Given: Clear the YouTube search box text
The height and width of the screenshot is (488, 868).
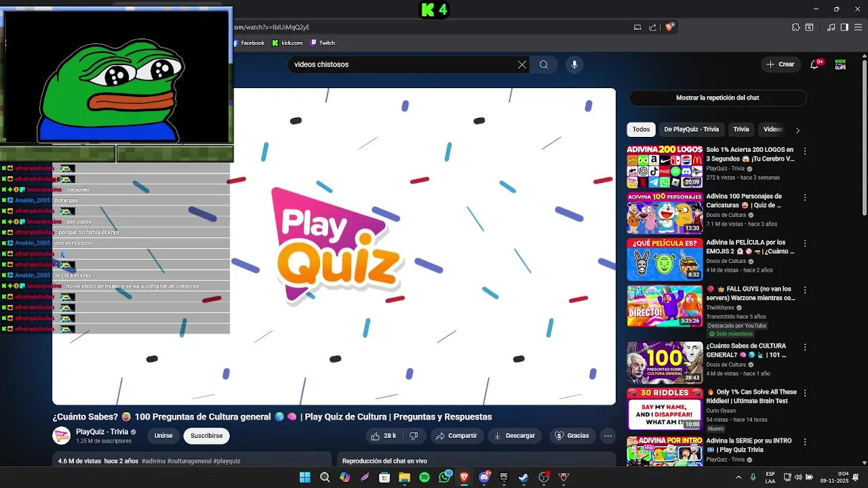Looking at the screenshot, I should (x=522, y=64).
